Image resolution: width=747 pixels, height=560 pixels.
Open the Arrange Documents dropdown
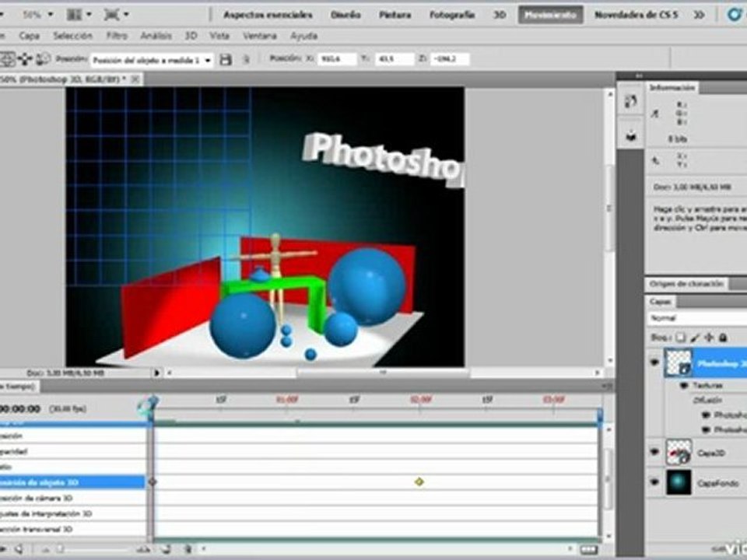[79, 15]
